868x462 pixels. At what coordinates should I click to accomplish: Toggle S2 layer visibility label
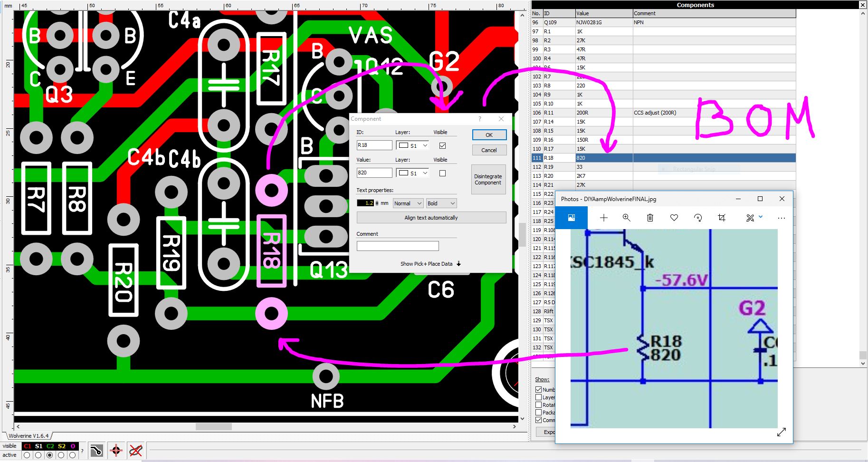[61, 446]
